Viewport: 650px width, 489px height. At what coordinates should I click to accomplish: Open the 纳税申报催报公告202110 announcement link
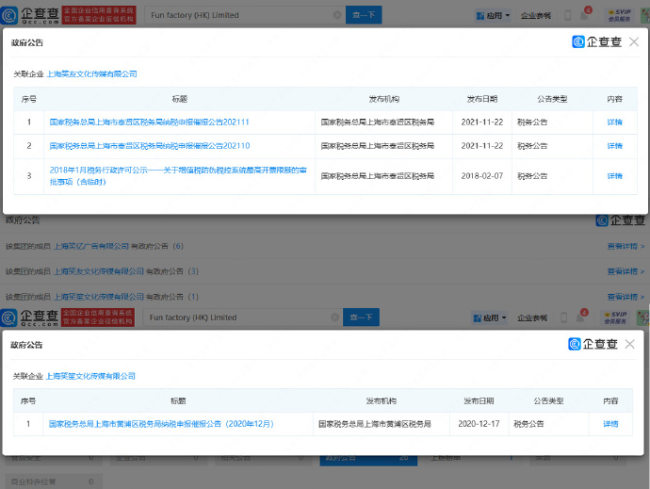pos(149,146)
